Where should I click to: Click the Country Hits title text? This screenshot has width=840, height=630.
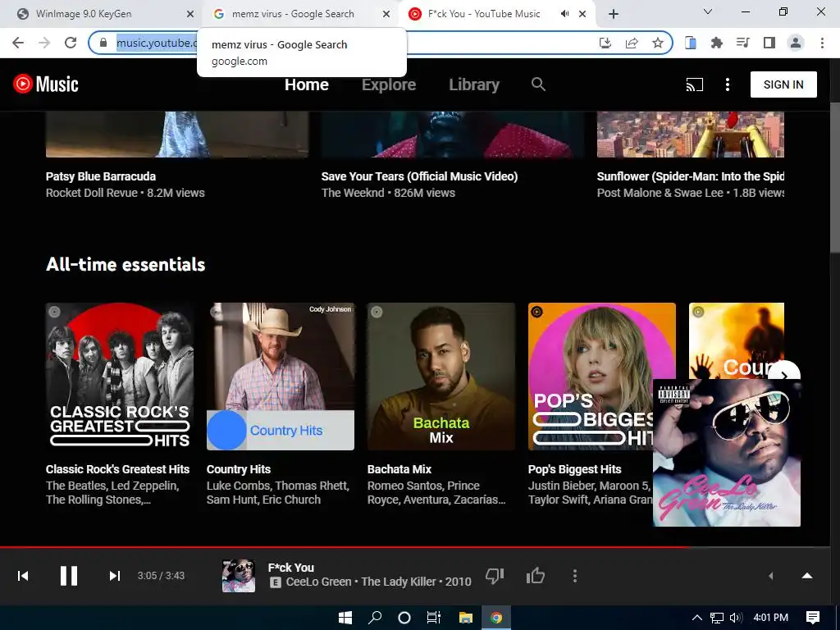[239, 469]
